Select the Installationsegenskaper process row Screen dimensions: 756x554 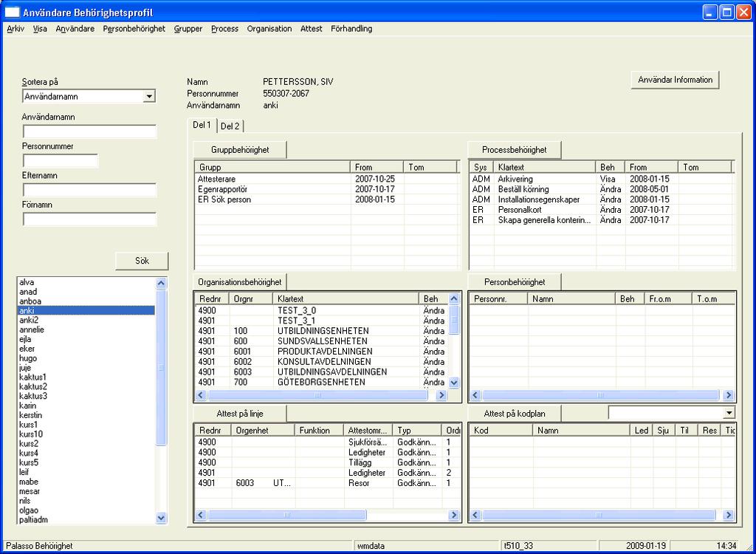(601, 199)
